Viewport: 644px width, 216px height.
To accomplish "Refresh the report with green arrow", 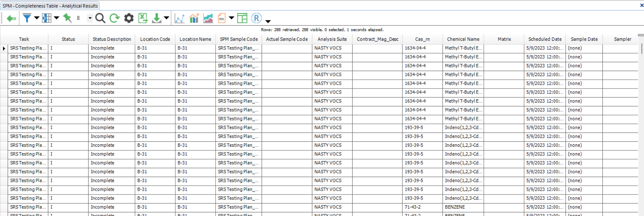I will pyautogui.click(x=114, y=18).
